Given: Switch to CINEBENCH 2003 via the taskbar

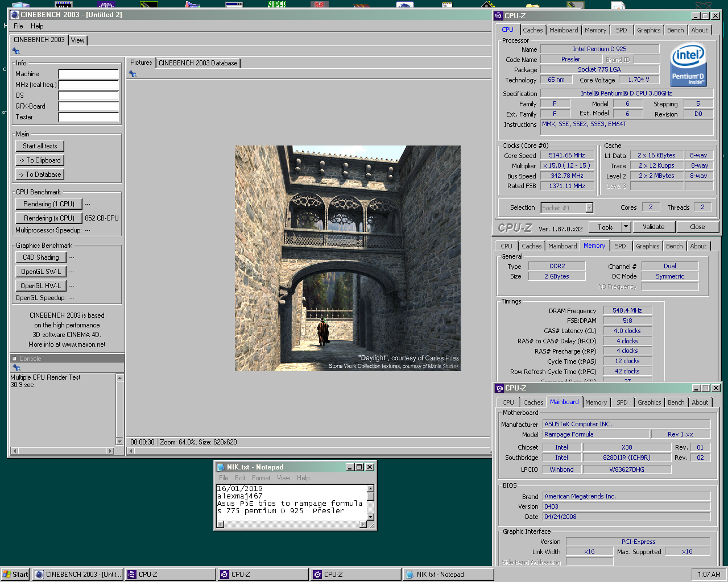Looking at the screenshot, I should [78, 575].
